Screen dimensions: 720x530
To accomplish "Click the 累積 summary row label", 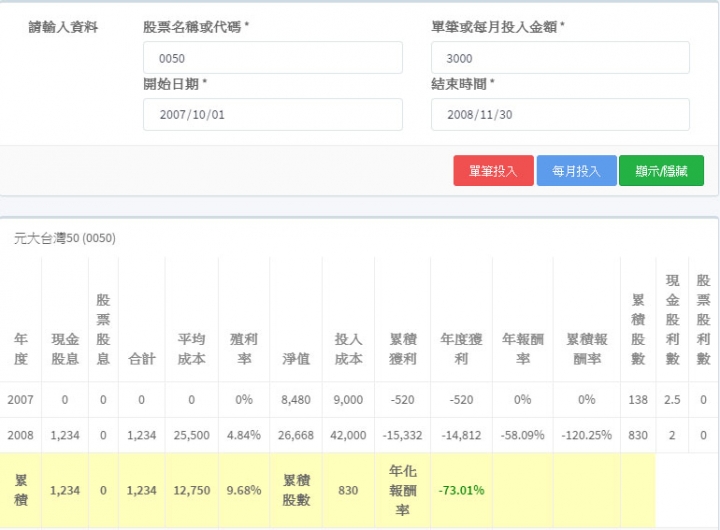I will pos(21,490).
